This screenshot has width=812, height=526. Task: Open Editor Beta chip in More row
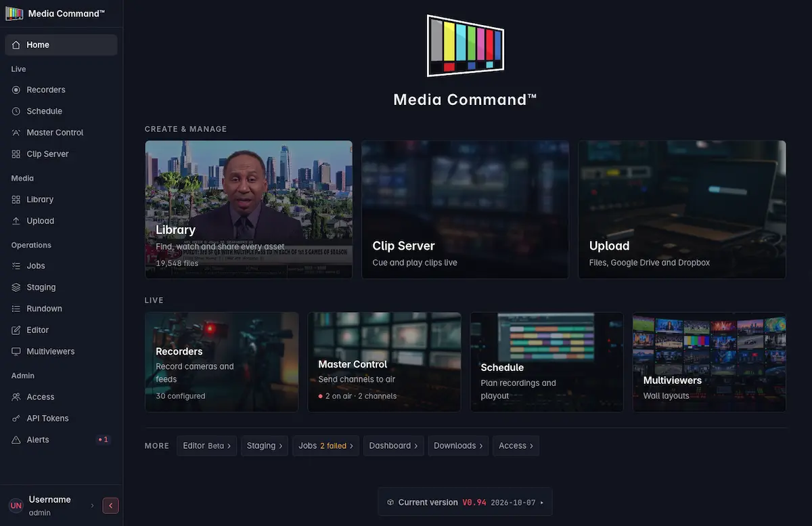coord(207,445)
